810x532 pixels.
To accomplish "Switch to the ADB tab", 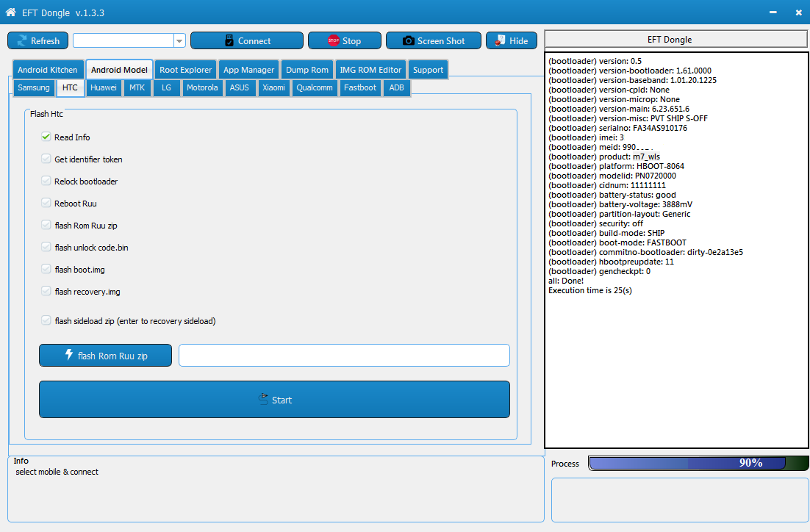I will coord(397,87).
